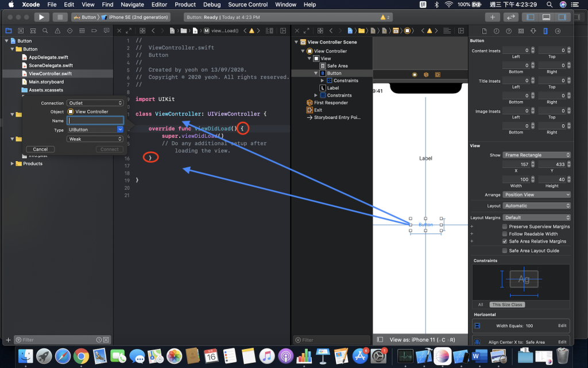588x368 pixels.
Task: Open the Source Control navigator
Action: tap(21, 31)
